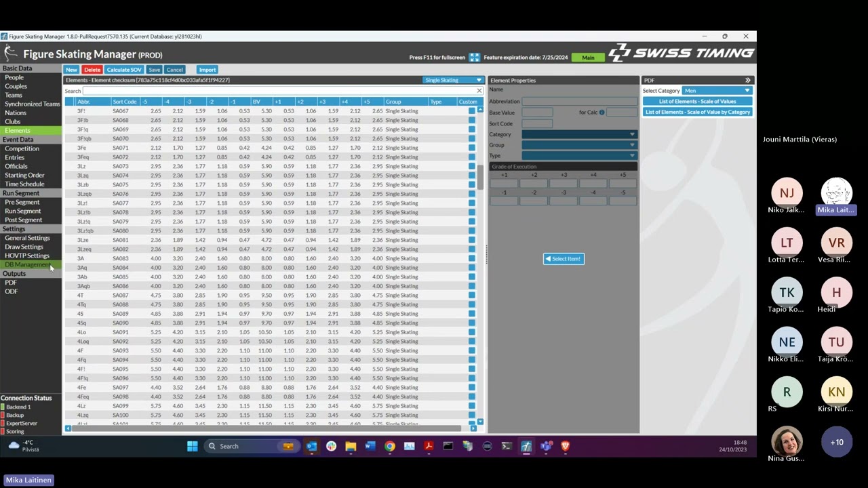Screen dimensions: 868x488
Task: Open Microsoft Word from the taskbar
Action: (x=370, y=446)
